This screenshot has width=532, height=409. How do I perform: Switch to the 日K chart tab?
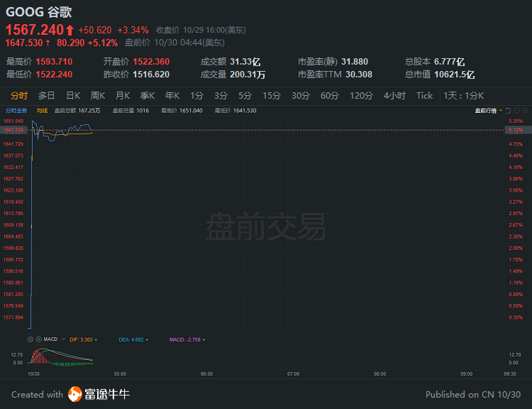coord(73,96)
